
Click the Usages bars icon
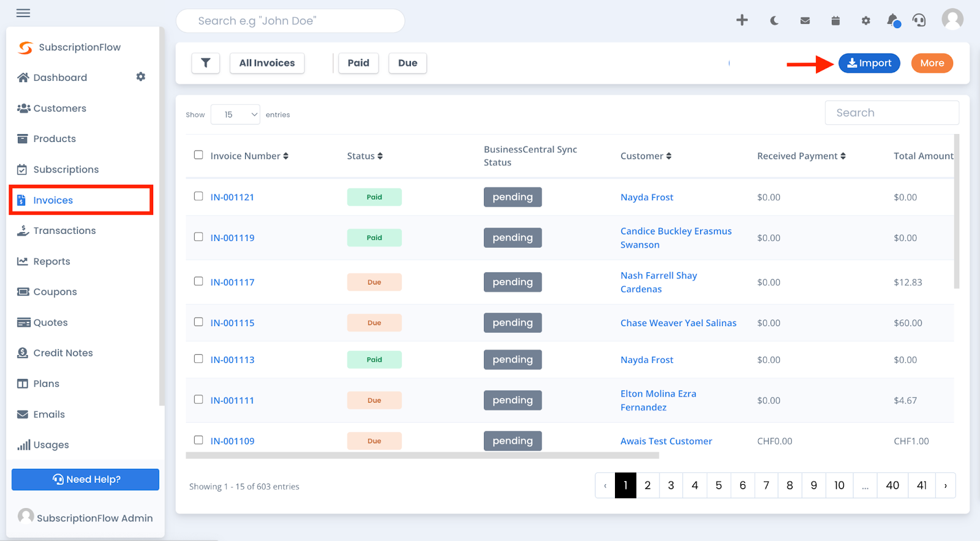(23, 445)
